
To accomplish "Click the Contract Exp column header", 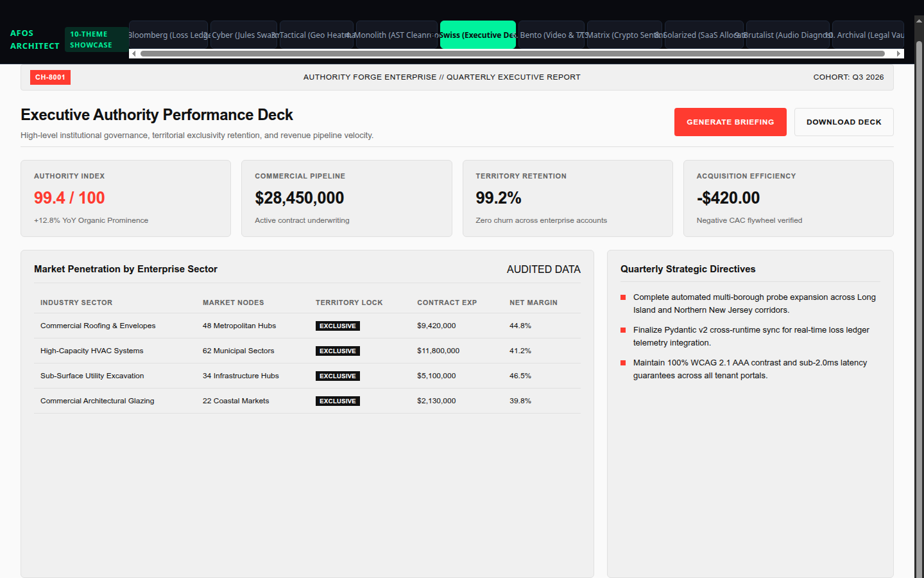I will 447,302.
